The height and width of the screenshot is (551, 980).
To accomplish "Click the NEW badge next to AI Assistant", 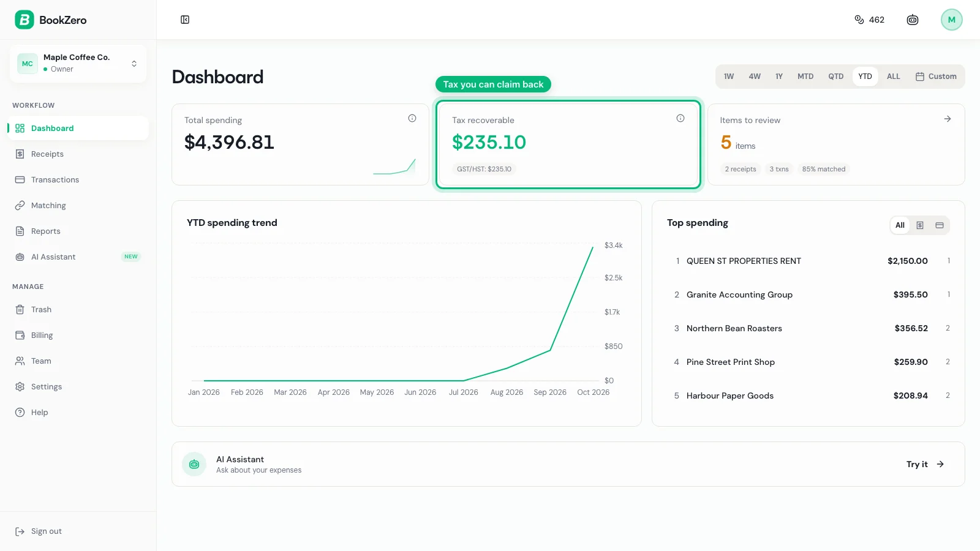I will [x=131, y=257].
